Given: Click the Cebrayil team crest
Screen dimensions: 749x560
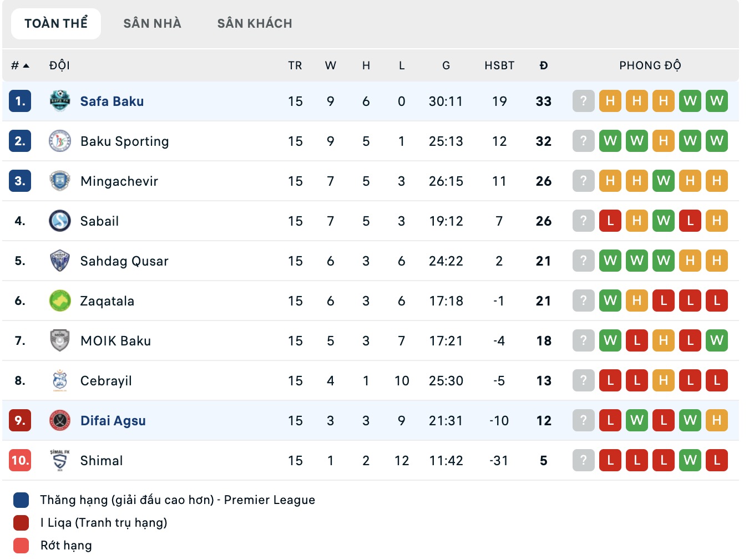Looking at the screenshot, I should tap(59, 380).
